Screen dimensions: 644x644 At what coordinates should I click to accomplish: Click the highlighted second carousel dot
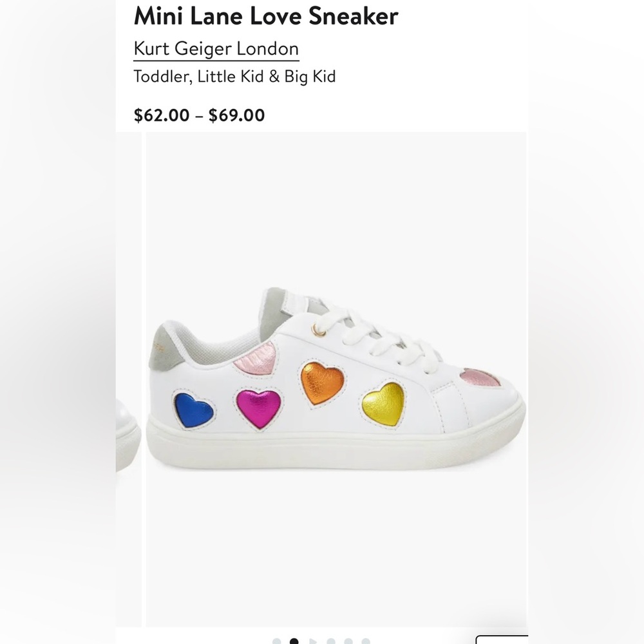(294, 641)
